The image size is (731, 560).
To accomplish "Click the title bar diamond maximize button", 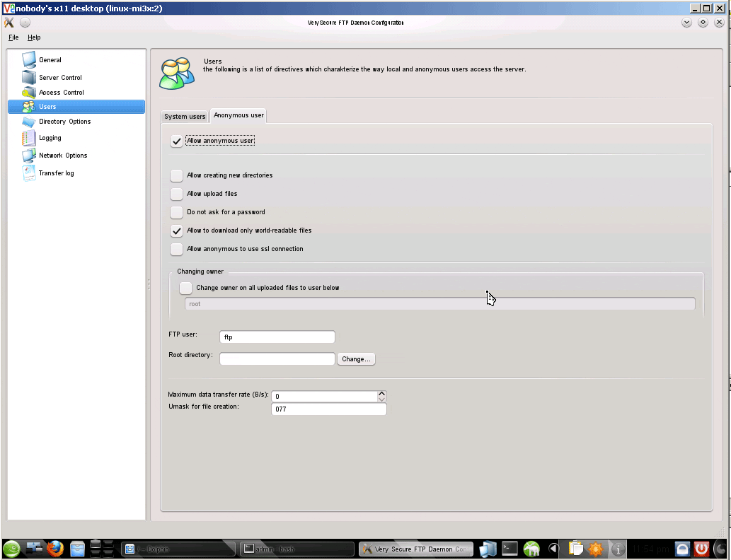I will (703, 23).
